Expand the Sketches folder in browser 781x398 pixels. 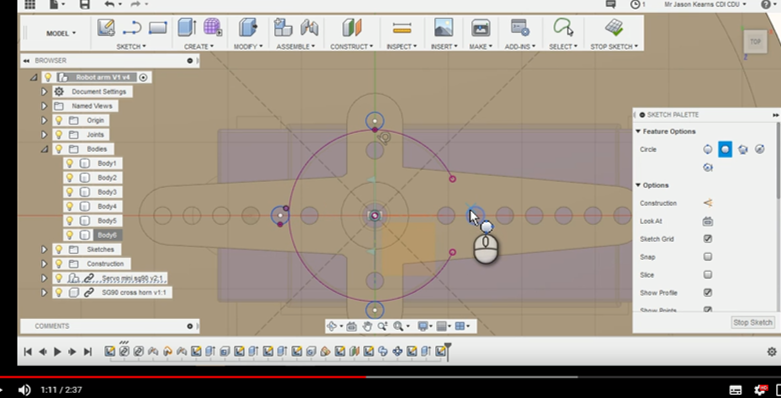click(44, 249)
